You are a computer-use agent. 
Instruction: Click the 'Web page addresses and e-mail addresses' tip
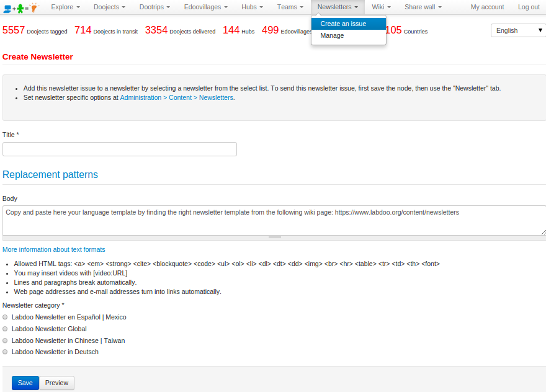pos(118,292)
